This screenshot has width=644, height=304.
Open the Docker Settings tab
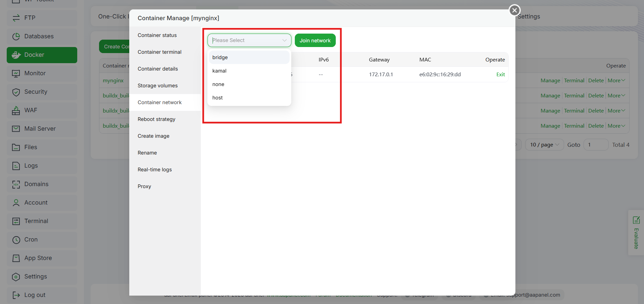tap(528, 16)
